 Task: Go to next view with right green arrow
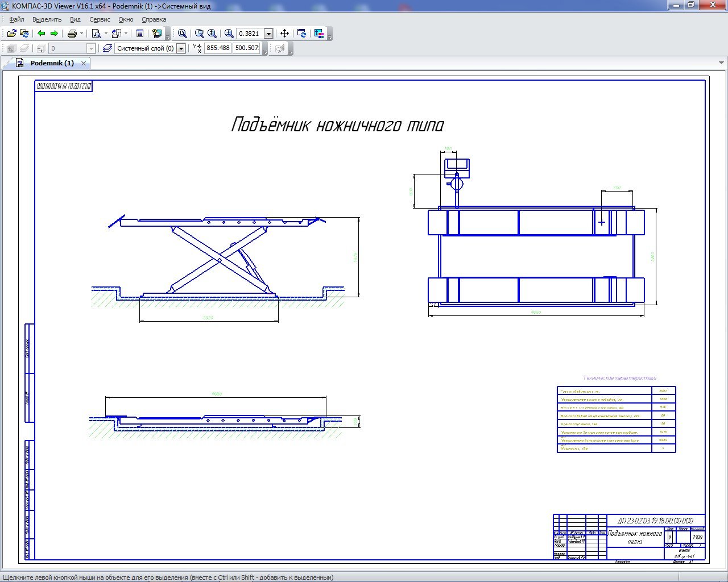coord(54,34)
